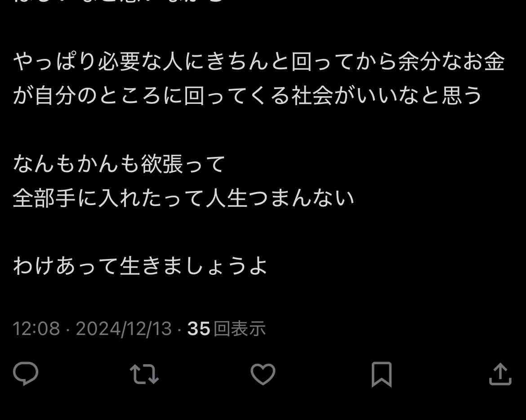
Task: Tap the reply speech bubble icon
Action: coord(26,374)
